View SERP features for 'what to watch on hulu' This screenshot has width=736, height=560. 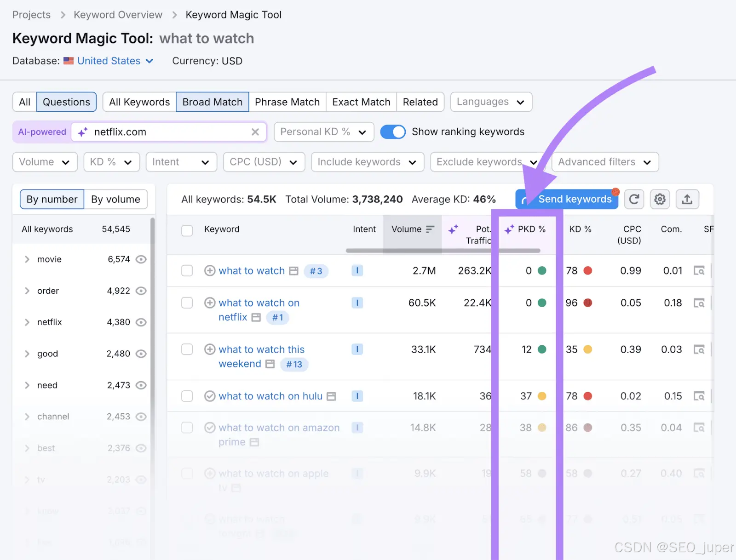pos(699,396)
